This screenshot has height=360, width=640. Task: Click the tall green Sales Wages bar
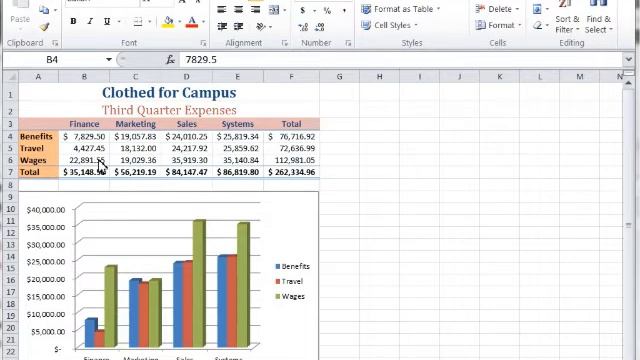pyautogui.click(x=199, y=283)
